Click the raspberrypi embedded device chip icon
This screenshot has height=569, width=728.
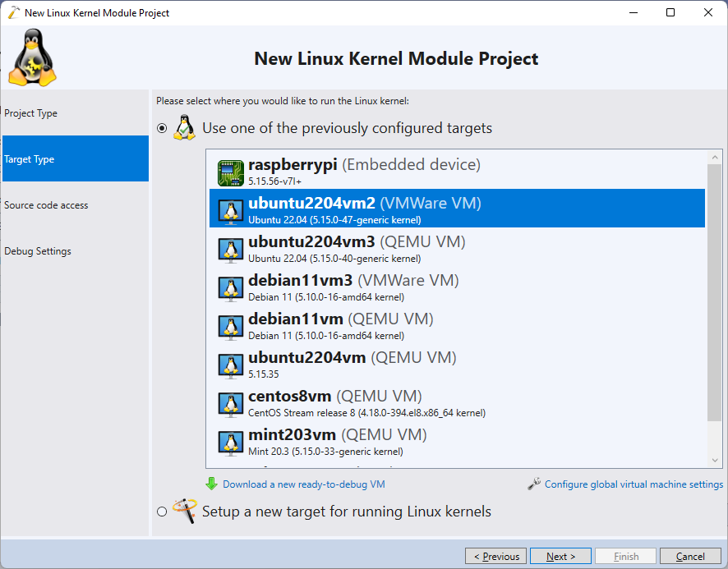[x=231, y=172]
